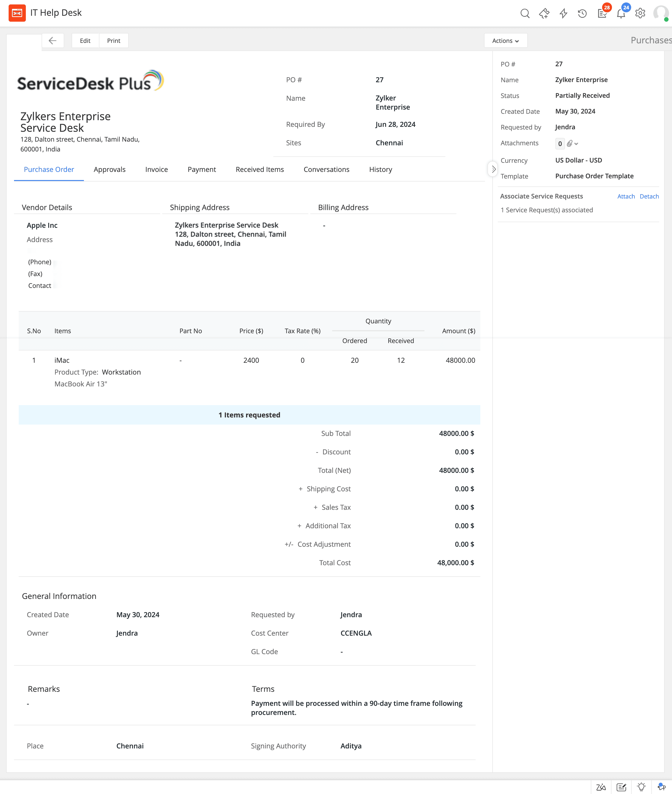Image resolution: width=672 pixels, height=794 pixels.
Task: Open the recent items history icon
Action: (x=582, y=14)
